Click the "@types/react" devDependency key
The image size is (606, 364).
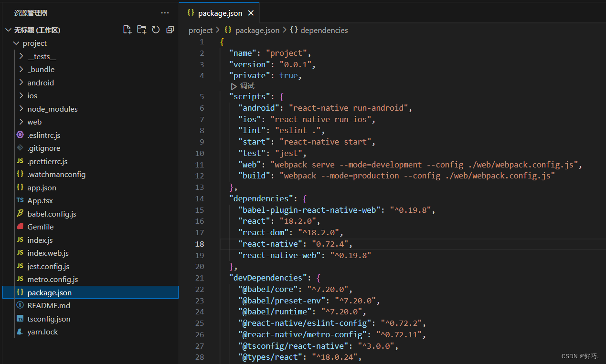tap(270, 357)
